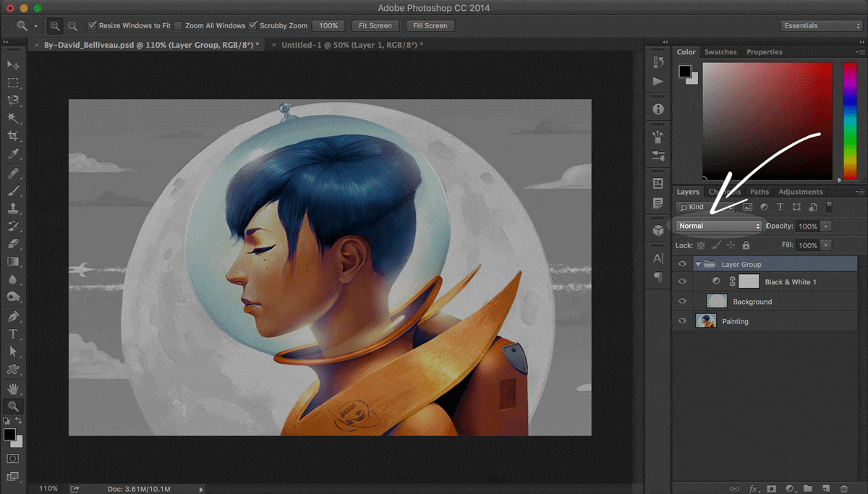Toggle lock all padlock icon
Screen dimensions: 868x494
click(746, 245)
